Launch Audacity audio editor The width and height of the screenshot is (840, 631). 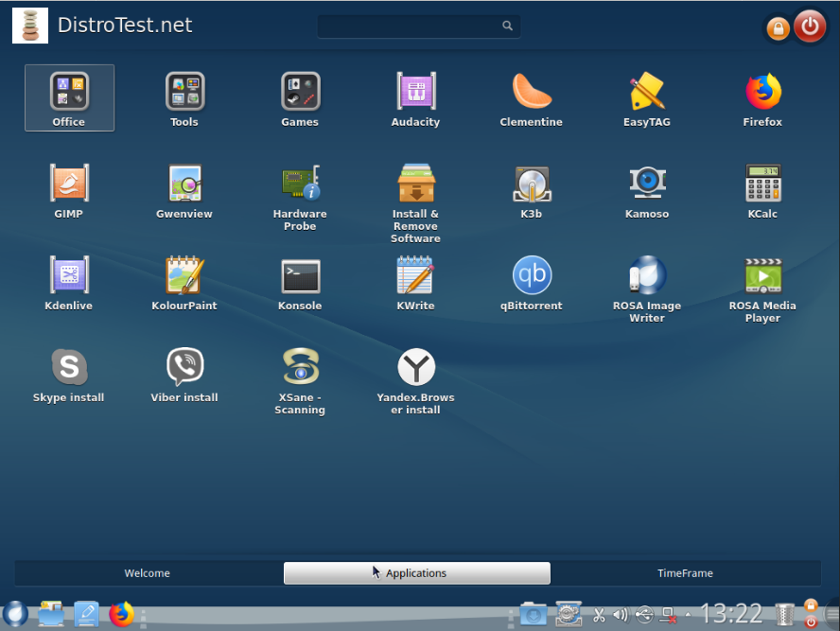416,98
